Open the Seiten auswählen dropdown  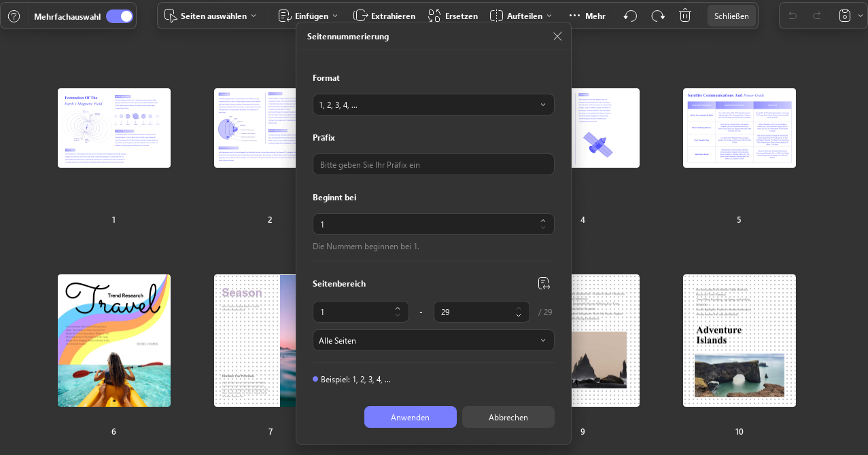coord(210,16)
